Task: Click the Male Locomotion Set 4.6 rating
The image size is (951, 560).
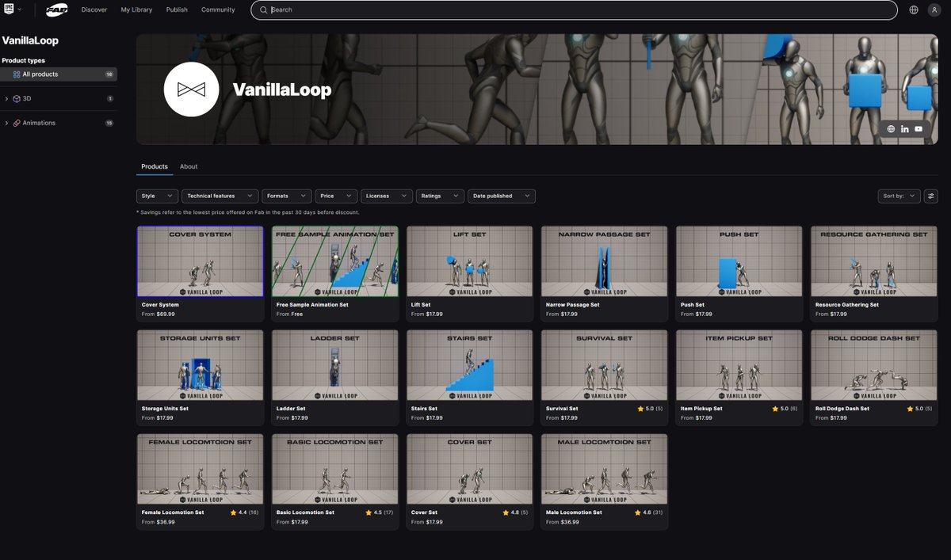Action: point(648,512)
